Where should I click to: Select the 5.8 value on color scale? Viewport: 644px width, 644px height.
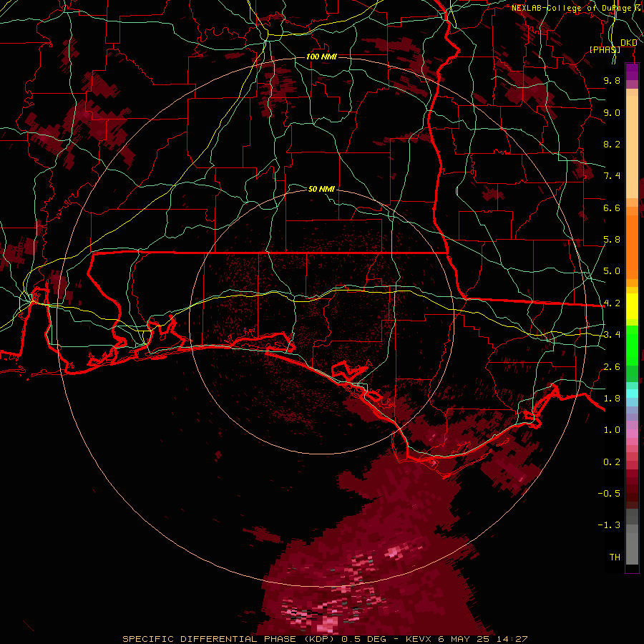pos(612,240)
